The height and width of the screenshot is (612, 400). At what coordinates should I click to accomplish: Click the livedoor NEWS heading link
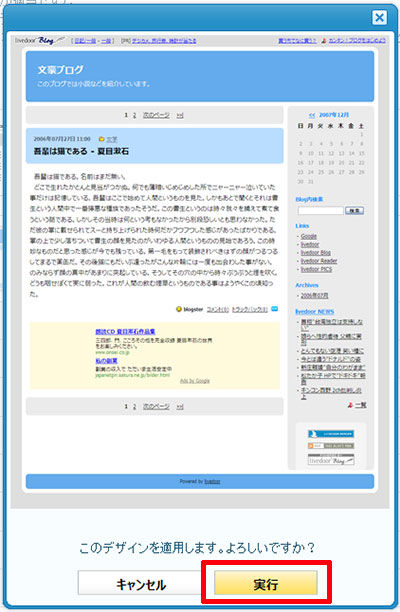315,311
